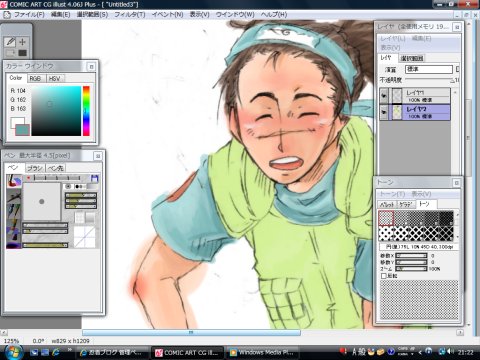480x360 pixels.
Task: Open COMIC ART CG illust in taskbar
Action: pos(187,352)
